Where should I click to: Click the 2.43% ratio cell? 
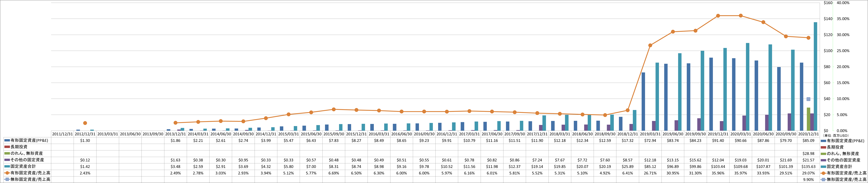[x=85, y=173]
